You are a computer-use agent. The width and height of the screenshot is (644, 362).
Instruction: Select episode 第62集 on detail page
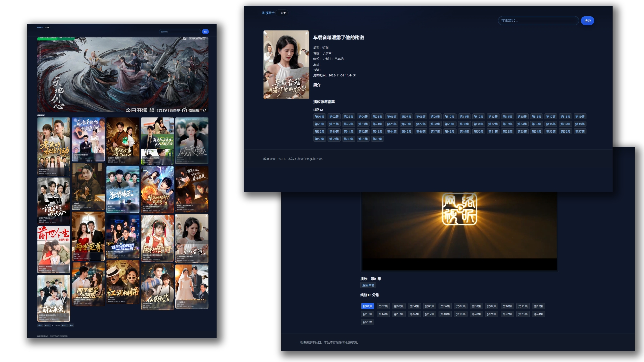(377, 139)
